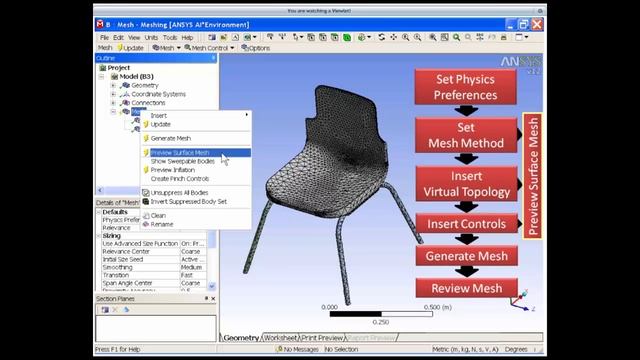Collapse the Sizing details section
Image resolution: width=640 pixels, height=360 pixels.
point(98,236)
